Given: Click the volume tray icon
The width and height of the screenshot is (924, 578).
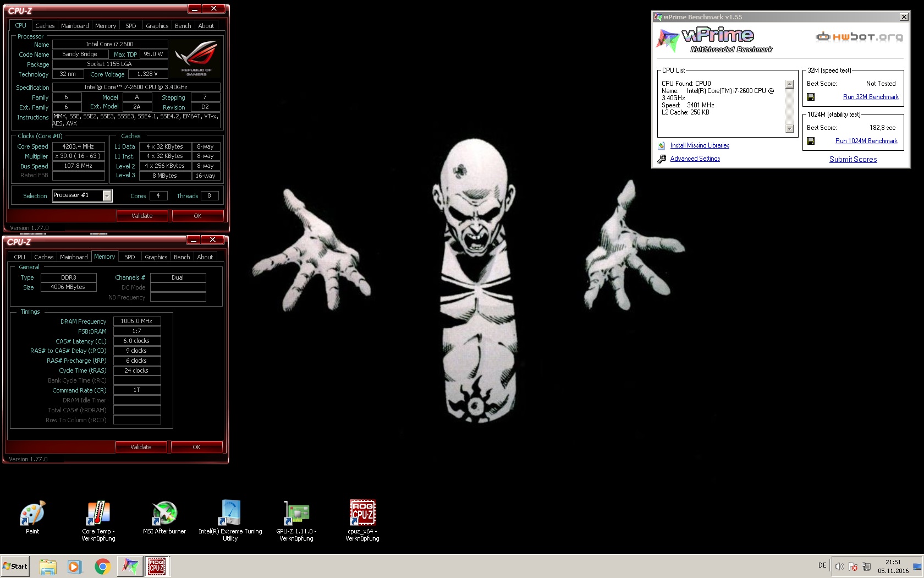Looking at the screenshot, I should pyautogui.click(x=840, y=566).
